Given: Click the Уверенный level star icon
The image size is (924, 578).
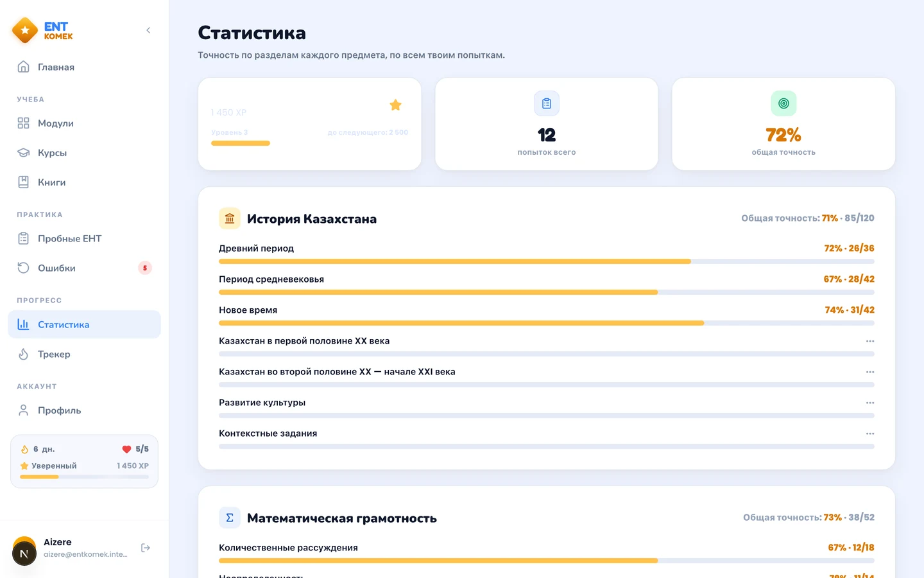Looking at the screenshot, I should click(x=24, y=466).
